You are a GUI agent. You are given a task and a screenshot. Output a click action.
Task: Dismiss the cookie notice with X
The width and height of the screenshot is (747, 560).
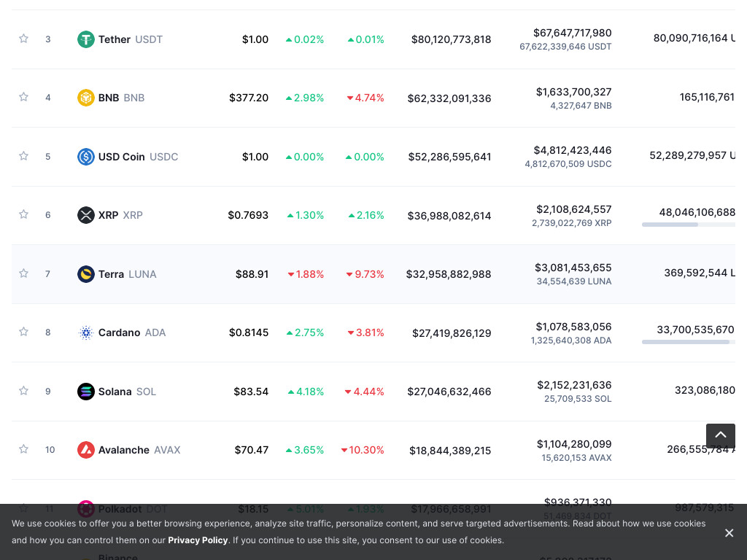click(729, 533)
